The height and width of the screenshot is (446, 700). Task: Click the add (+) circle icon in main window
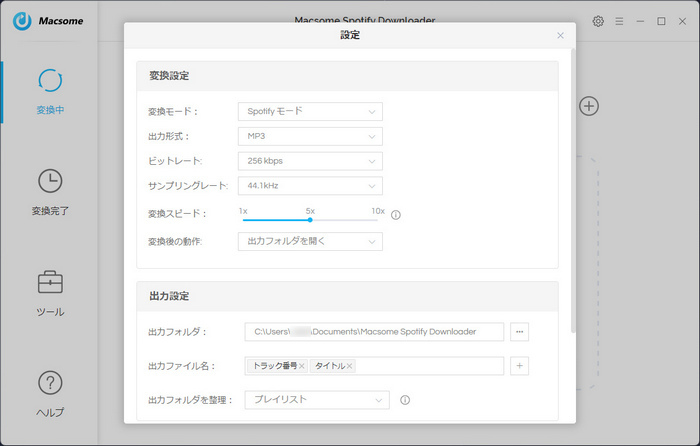[x=589, y=106]
